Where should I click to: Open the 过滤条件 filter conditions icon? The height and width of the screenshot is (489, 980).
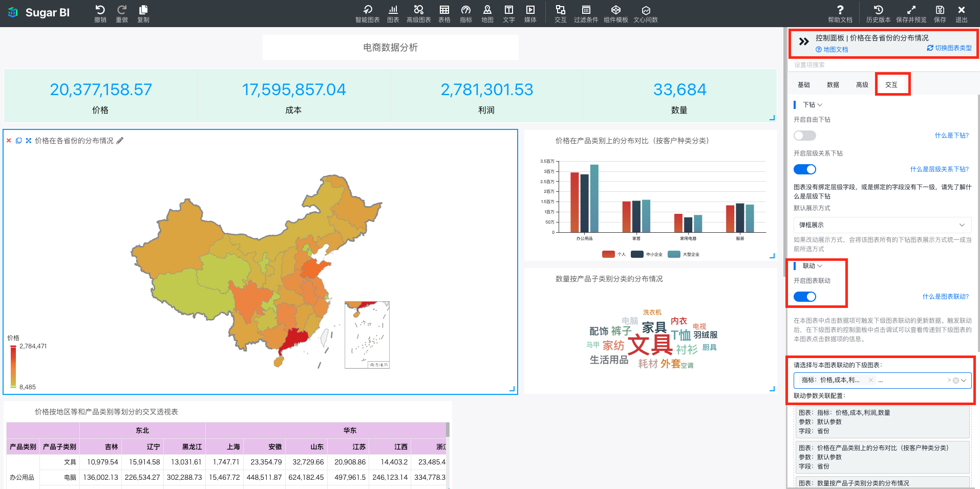[586, 10]
